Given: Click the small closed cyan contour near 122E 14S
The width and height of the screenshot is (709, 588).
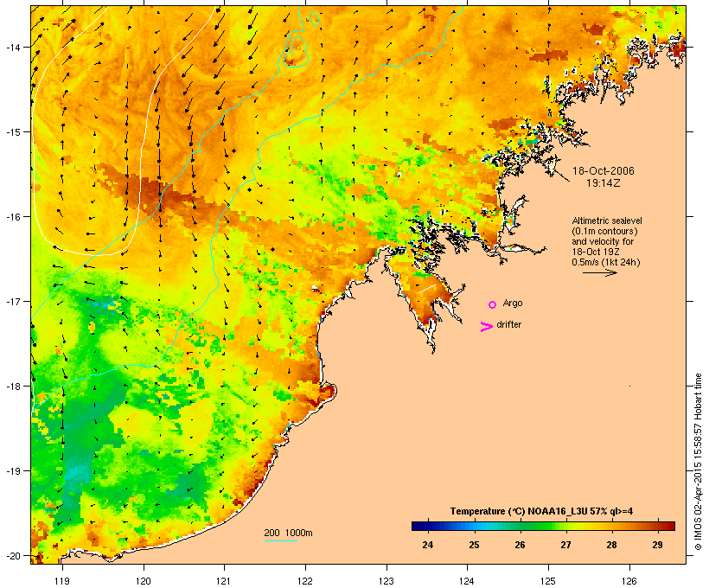Looking at the screenshot, I should [297, 52].
